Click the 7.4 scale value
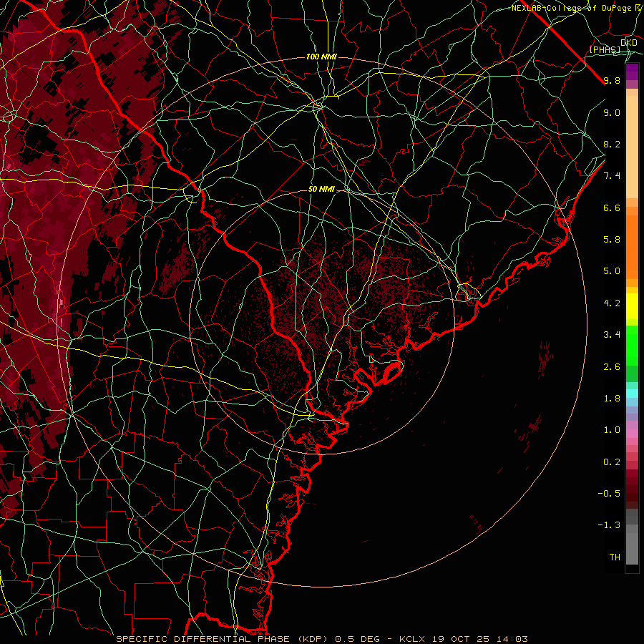Screen dimensions: 644x644 [612, 176]
